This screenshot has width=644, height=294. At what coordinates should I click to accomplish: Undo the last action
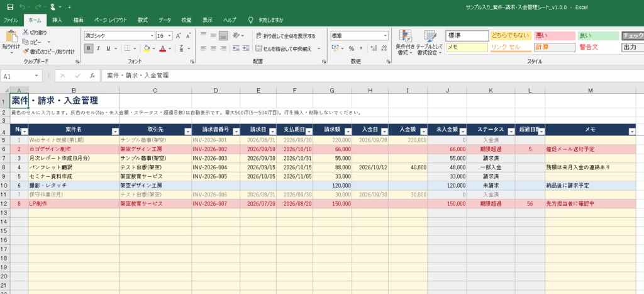point(22,7)
